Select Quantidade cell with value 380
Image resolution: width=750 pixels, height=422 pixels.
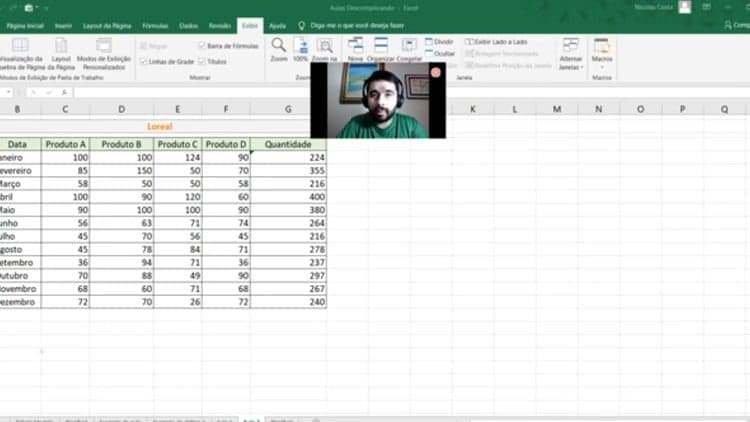pyautogui.click(x=288, y=210)
